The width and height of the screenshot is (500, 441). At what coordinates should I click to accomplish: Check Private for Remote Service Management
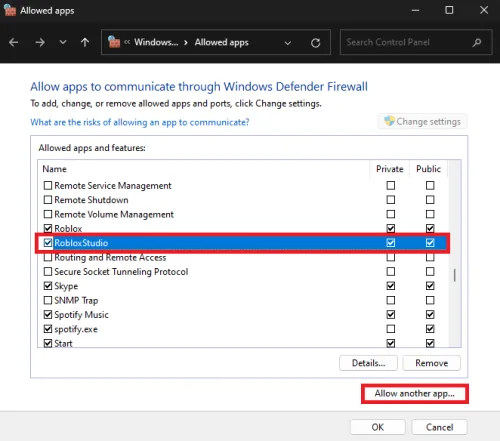pos(391,185)
